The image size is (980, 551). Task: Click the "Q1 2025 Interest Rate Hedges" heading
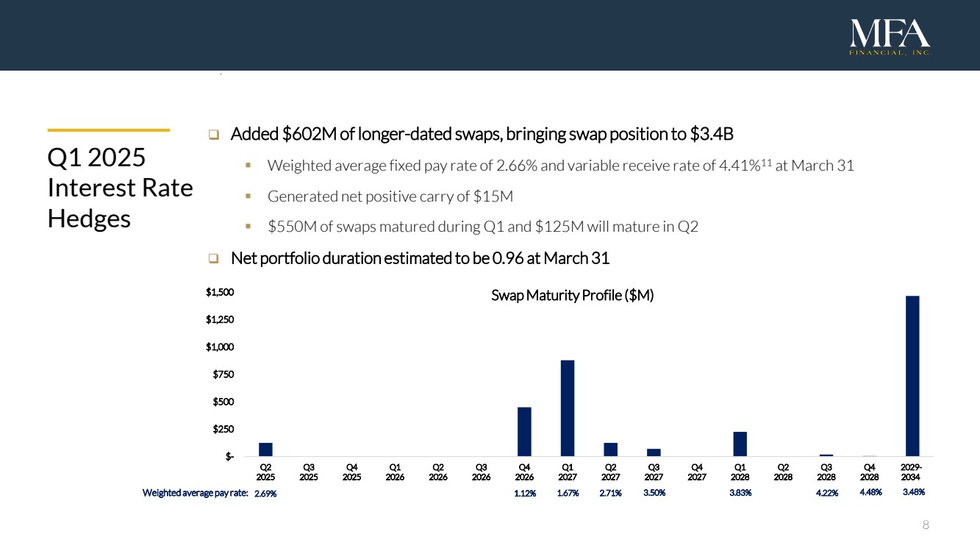click(x=120, y=188)
